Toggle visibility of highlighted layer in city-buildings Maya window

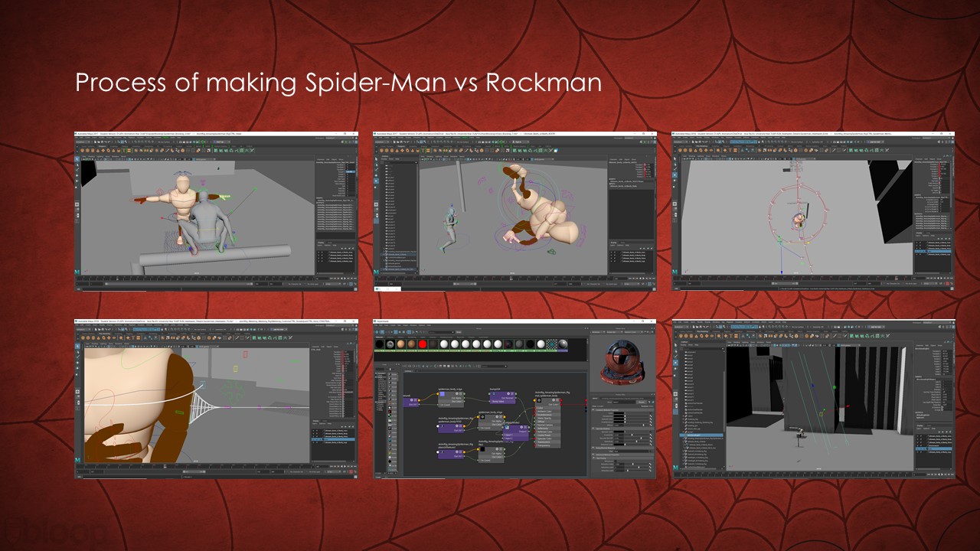click(x=919, y=447)
